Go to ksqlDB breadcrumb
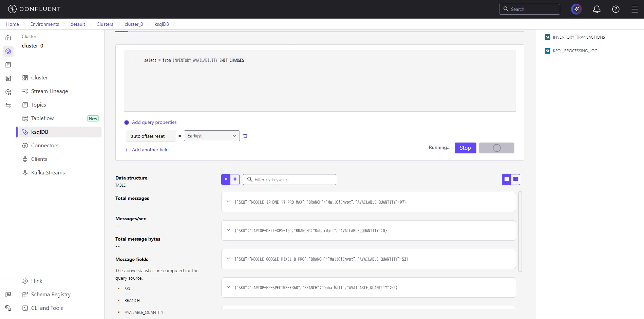 [162, 24]
